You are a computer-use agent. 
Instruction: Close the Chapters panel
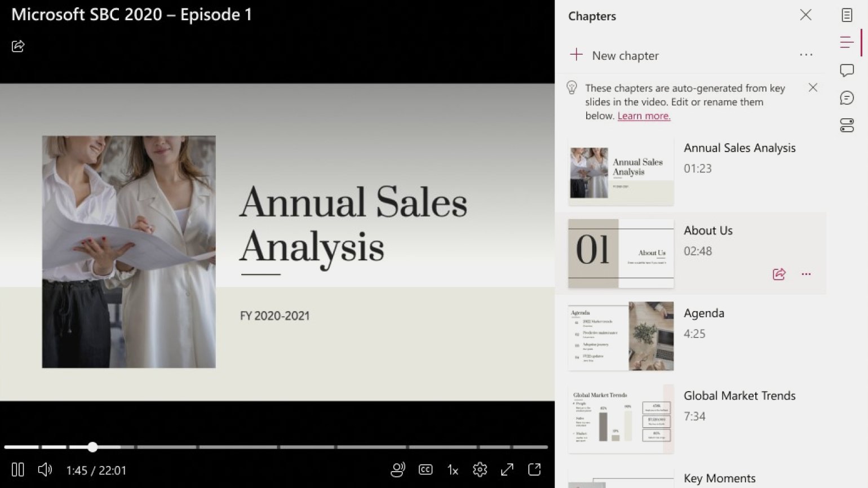(806, 15)
